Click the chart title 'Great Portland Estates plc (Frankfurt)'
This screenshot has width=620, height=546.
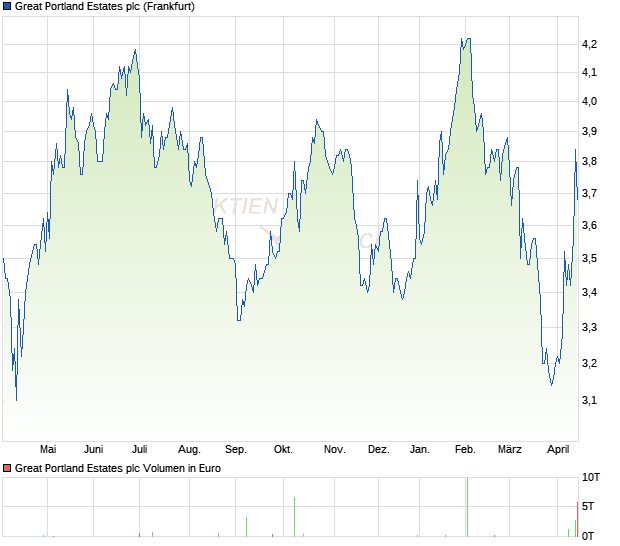click(x=105, y=6)
